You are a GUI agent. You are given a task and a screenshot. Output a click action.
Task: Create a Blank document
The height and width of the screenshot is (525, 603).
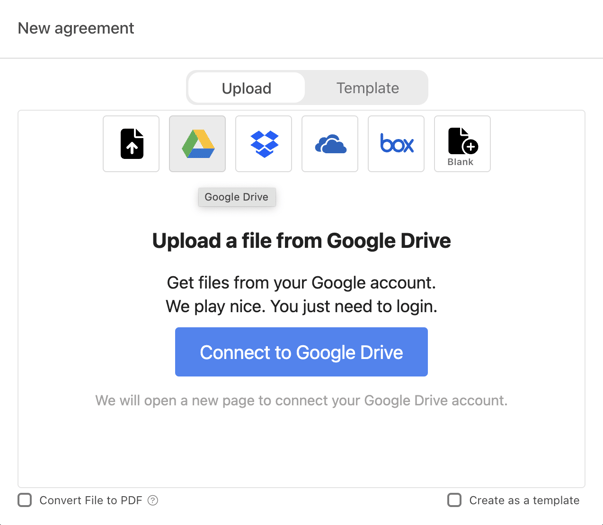tap(462, 144)
